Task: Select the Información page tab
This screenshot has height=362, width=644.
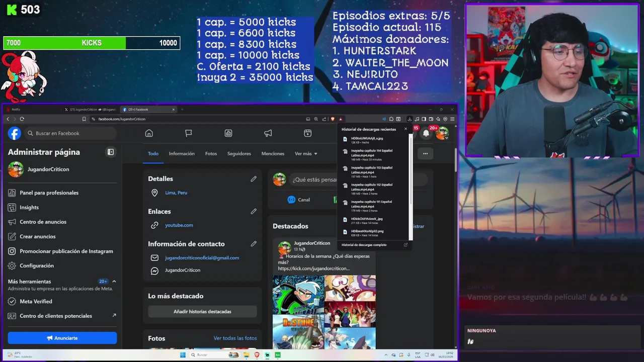Action: 182,154
